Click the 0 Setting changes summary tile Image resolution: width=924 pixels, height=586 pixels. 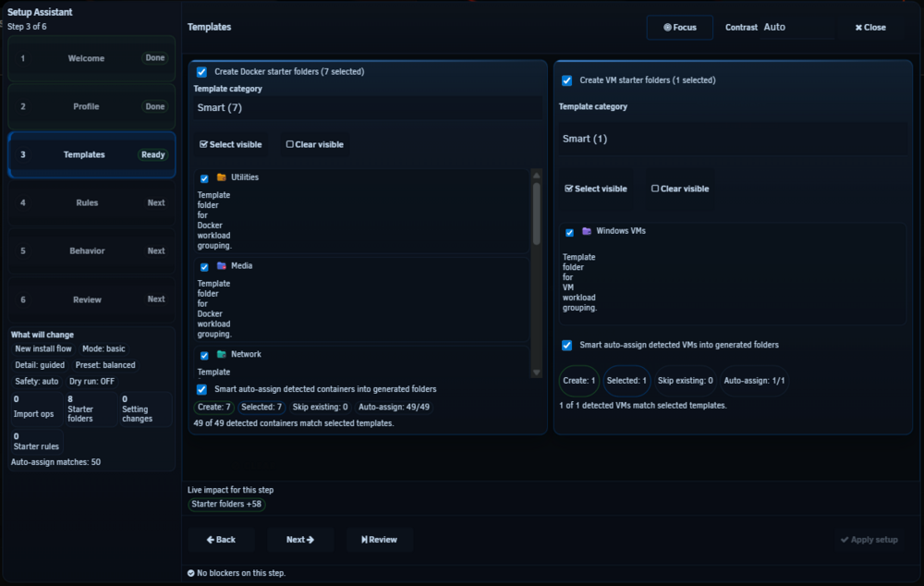coord(146,409)
